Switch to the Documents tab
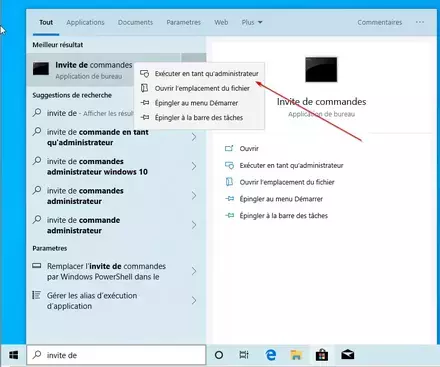Screen dimensions: 440x367 135,22
